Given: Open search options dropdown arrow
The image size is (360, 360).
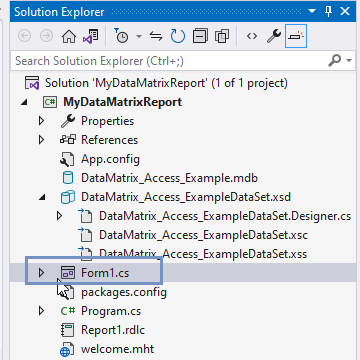Looking at the screenshot, I should click(349, 61).
